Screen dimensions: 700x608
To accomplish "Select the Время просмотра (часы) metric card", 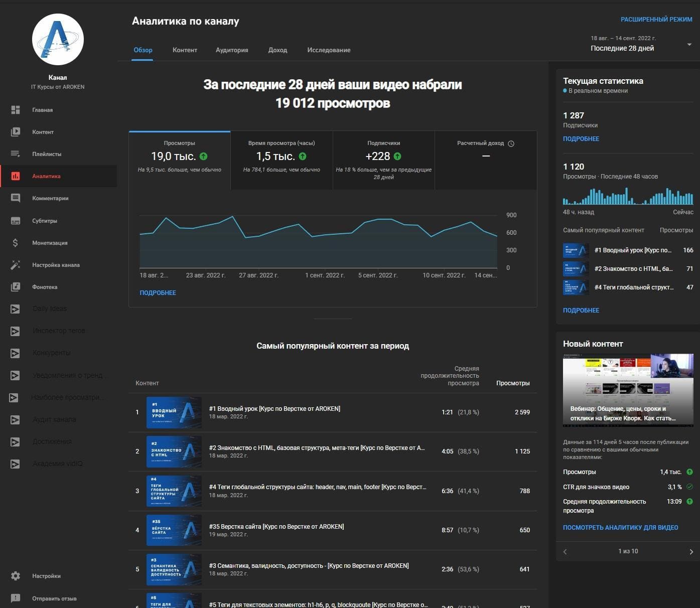I will coord(282,161).
